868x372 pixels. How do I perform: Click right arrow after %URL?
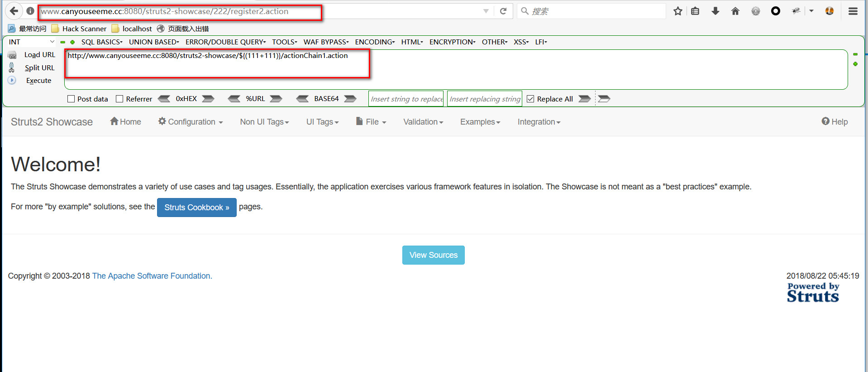coord(276,99)
